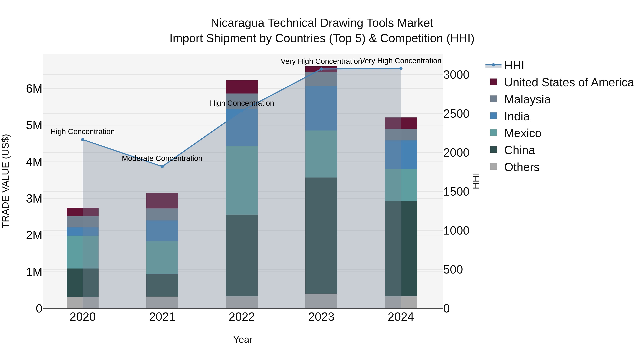Click the 2020 HHI data point

tap(83, 140)
